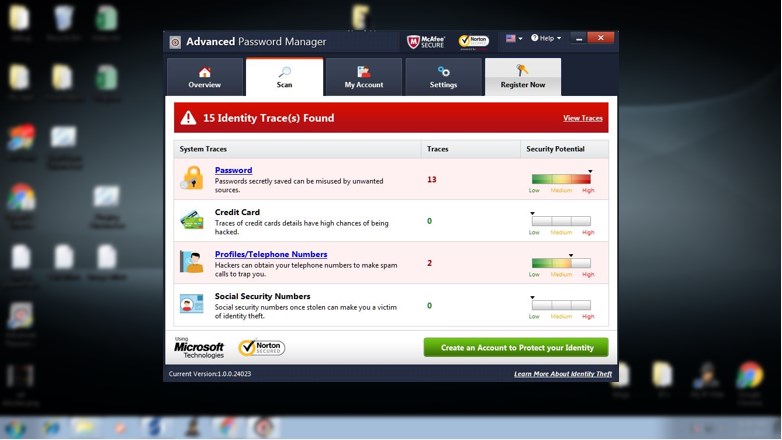The width and height of the screenshot is (782, 440).
Task: Open the Overview tab
Action: pos(204,77)
